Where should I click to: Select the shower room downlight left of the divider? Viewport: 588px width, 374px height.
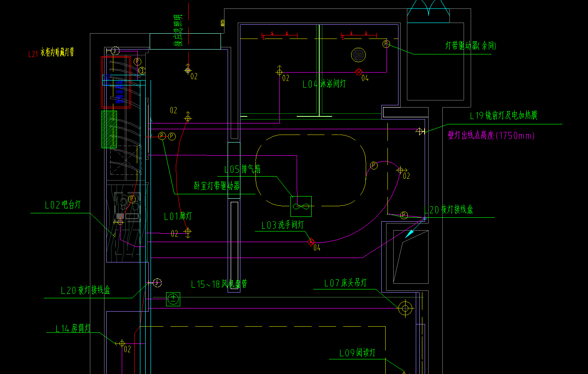pos(279,72)
